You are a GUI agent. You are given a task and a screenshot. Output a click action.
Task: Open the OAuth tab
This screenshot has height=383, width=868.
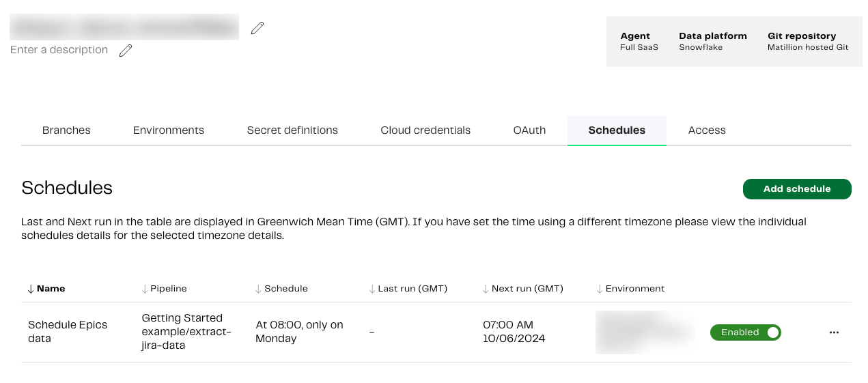(x=529, y=130)
